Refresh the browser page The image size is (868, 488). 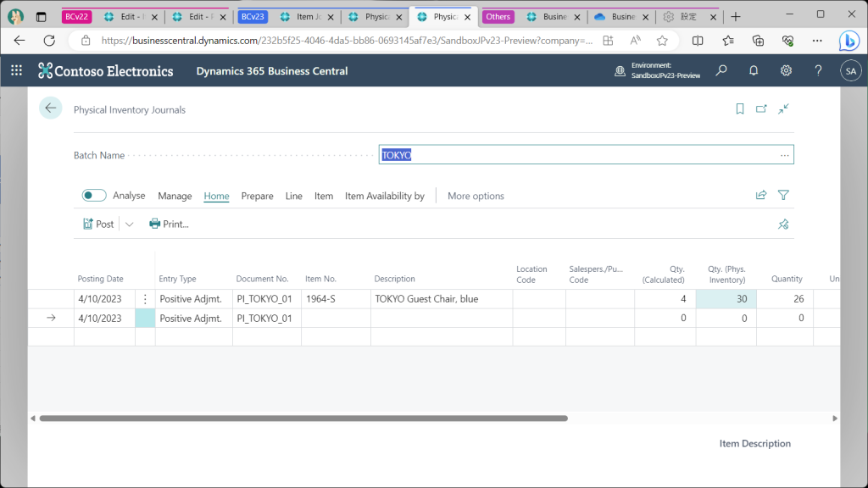point(49,41)
